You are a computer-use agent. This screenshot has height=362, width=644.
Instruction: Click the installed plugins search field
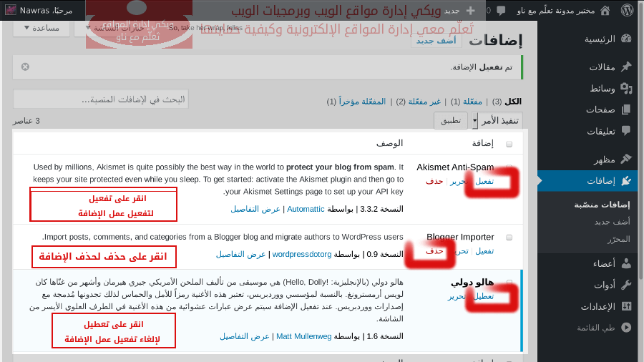[100, 99]
